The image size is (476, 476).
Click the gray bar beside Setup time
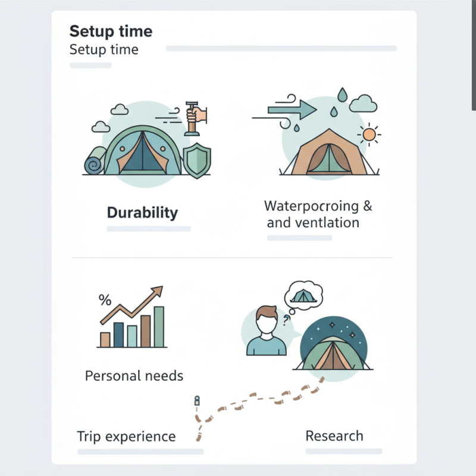pyautogui.click(x=281, y=48)
